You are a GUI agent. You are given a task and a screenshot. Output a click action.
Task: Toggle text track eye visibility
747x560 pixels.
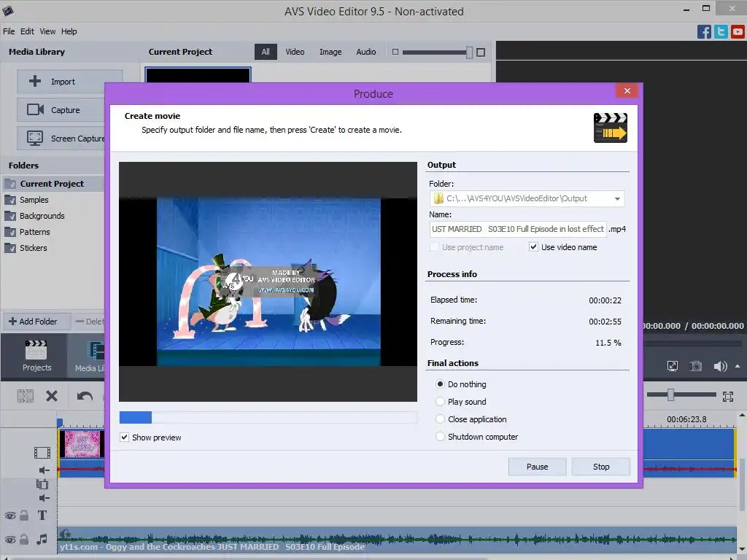pos(10,516)
